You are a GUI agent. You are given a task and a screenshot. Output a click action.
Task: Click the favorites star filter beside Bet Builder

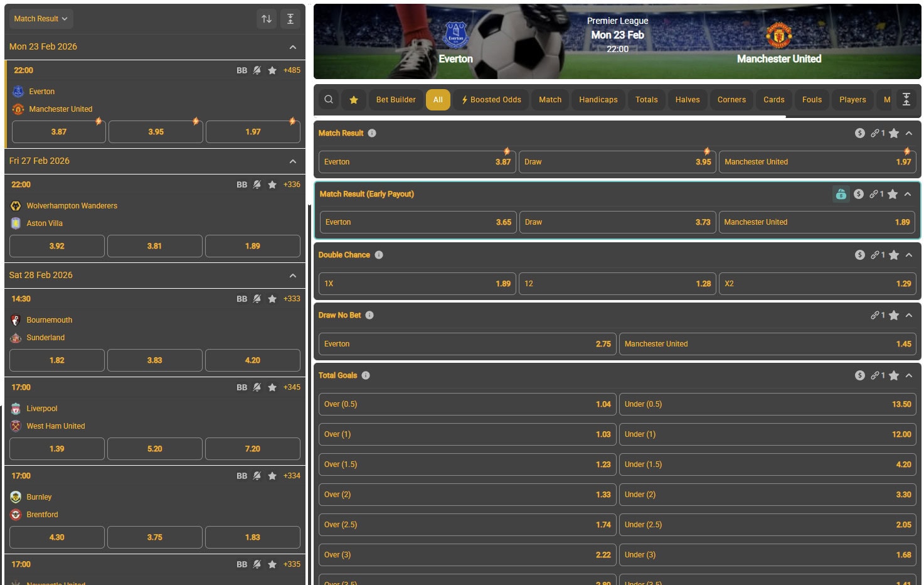354,99
